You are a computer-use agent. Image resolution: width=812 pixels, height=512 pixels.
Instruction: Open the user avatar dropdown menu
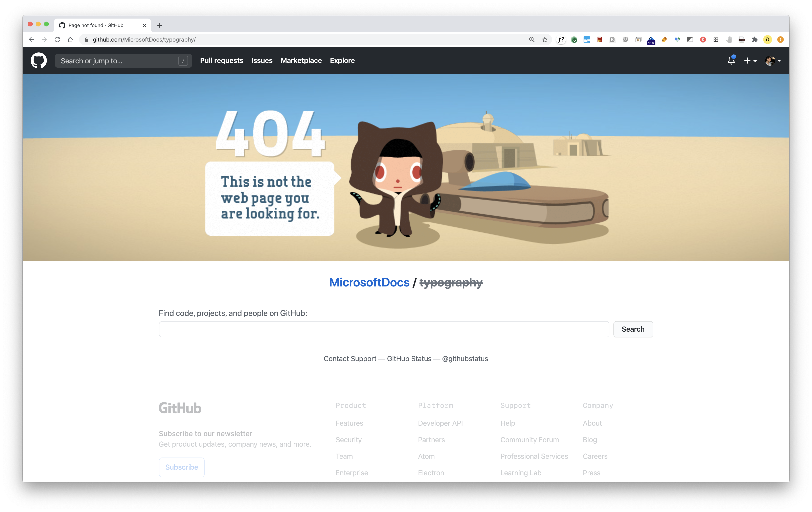tap(773, 61)
